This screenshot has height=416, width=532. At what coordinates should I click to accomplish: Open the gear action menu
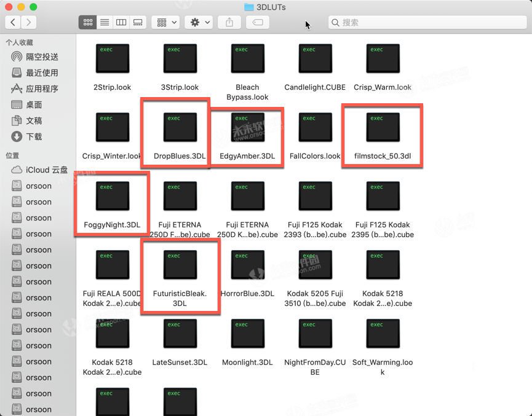(x=199, y=22)
